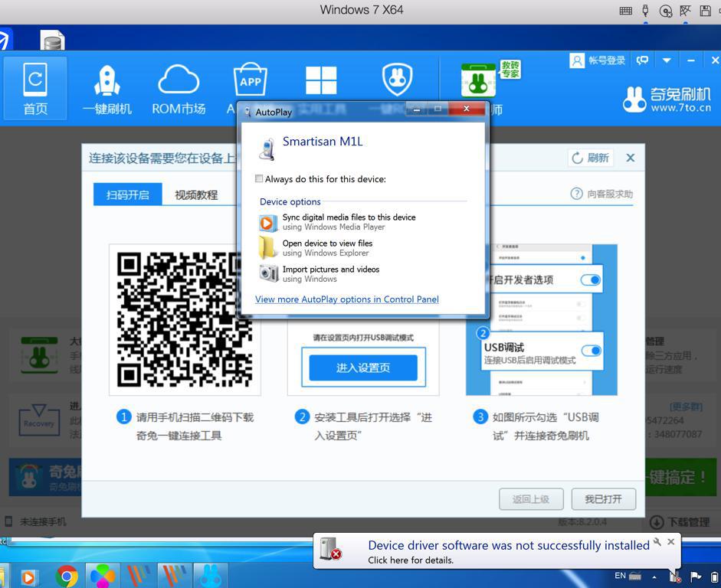Open the four-tile tools grid icon
This screenshot has height=588, width=721.
321,80
